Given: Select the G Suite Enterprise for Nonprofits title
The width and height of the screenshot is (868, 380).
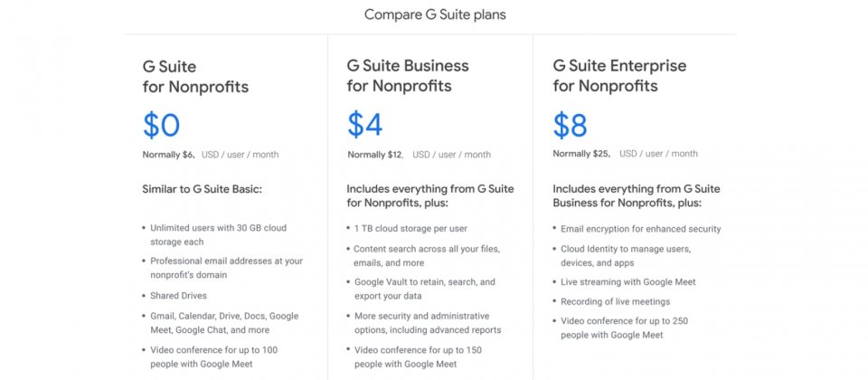Looking at the screenshot, I should [x=619, y=76].
